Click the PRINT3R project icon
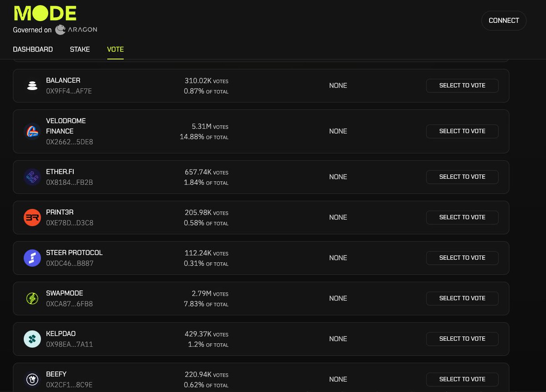Viewport: 546px width, 392px height. tap(32, 217)
